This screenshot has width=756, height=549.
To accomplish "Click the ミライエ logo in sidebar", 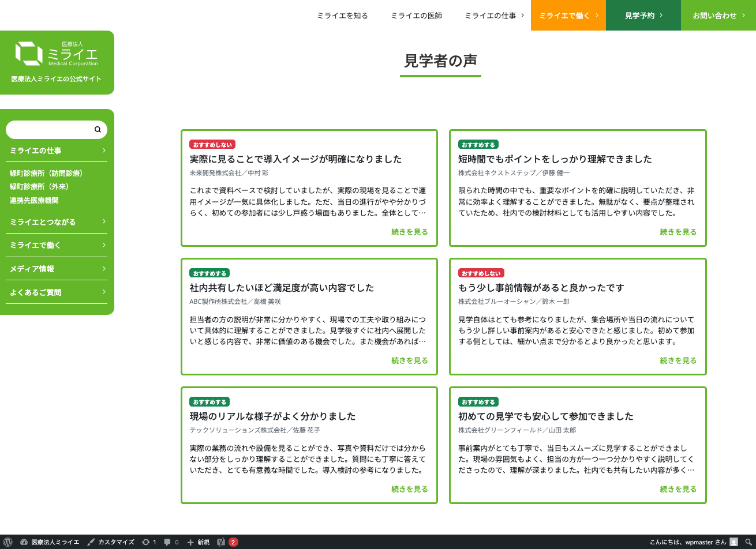I will 57,54.
